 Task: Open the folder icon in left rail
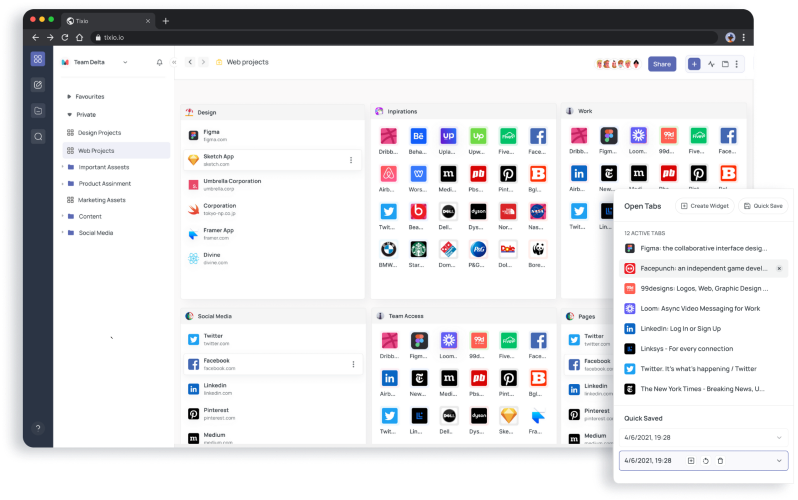pos(38,110)
